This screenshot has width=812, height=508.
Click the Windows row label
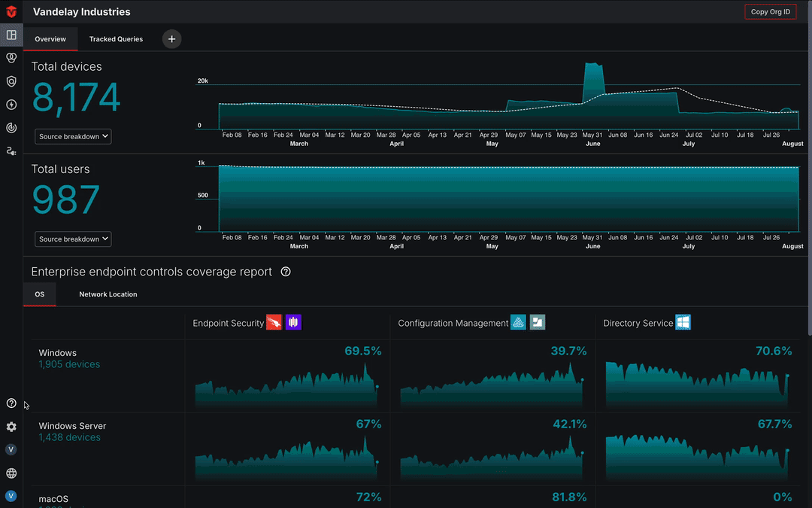click(57, 353)
